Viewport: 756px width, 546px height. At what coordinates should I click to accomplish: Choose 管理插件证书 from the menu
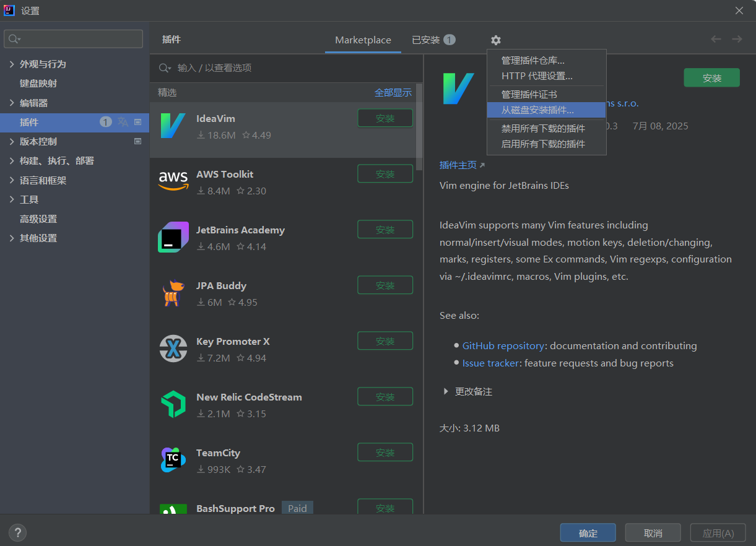[x=546, y=94]
